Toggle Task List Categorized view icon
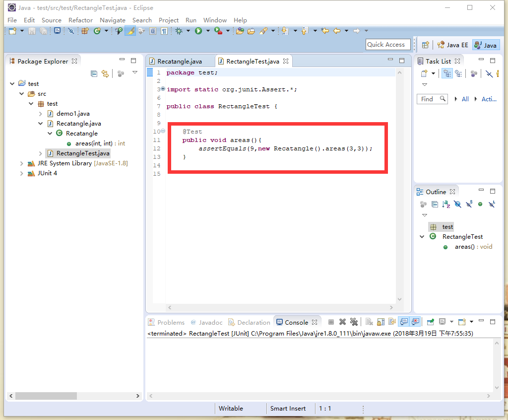Viewport: 508px width, 420px height. (447, 73)
